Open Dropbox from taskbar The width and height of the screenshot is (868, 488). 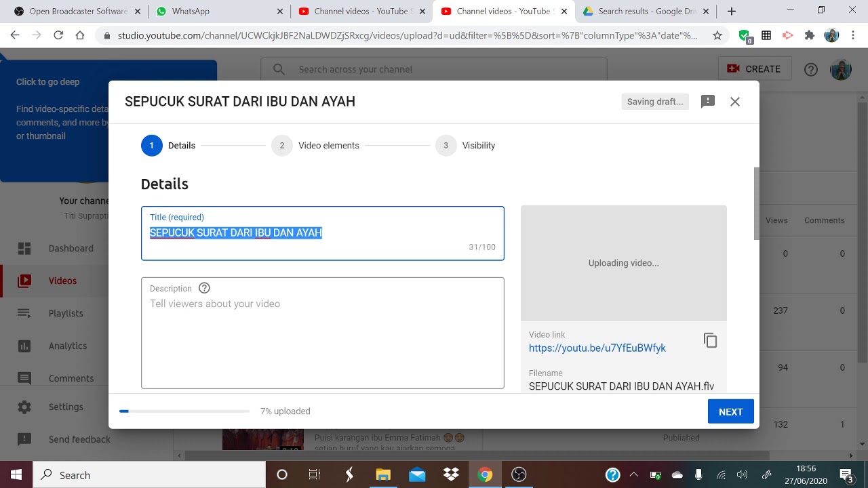(x=451, y=474)
